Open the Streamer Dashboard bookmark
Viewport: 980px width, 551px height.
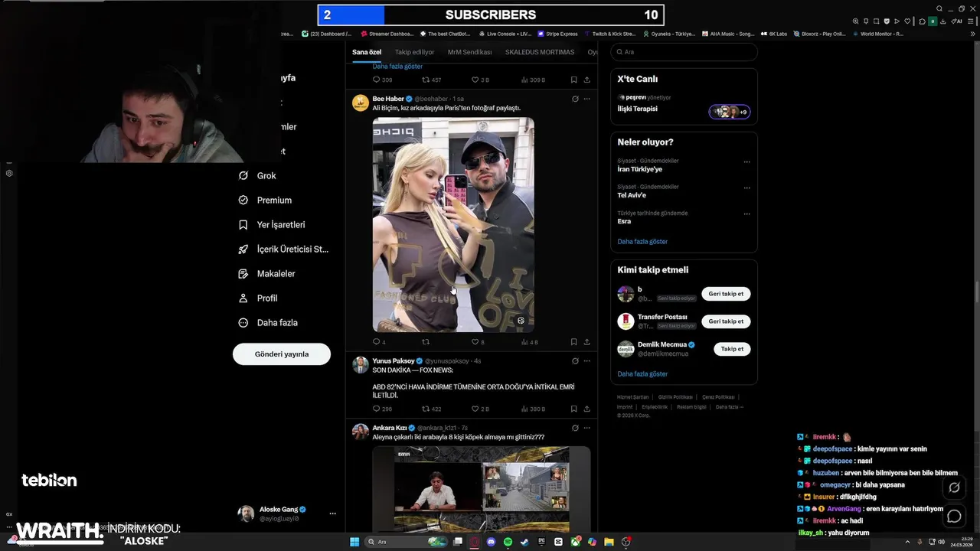pyautogui.click(x=387, y=34)
